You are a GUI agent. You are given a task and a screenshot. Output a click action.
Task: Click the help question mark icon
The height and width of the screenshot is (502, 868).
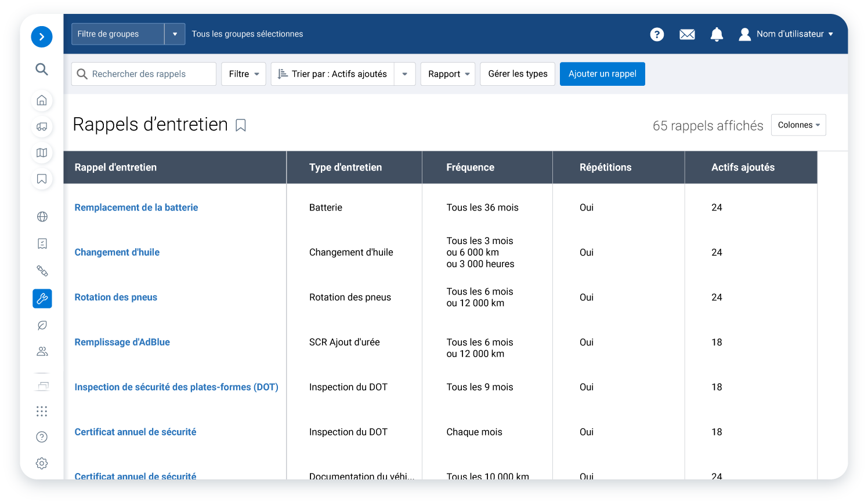click(x=657, y=34)
